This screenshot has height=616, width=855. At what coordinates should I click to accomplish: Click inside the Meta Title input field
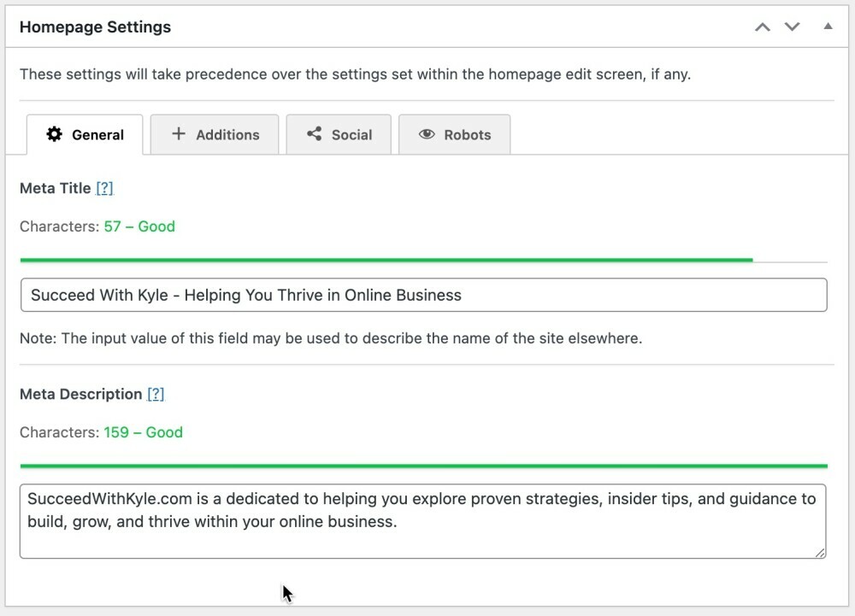423,295
